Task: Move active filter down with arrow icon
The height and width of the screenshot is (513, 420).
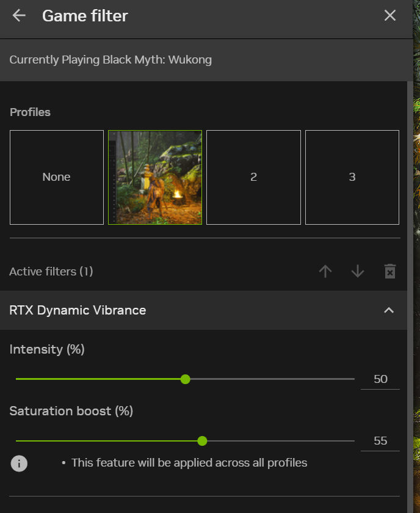Action: [x=358, y=271]
